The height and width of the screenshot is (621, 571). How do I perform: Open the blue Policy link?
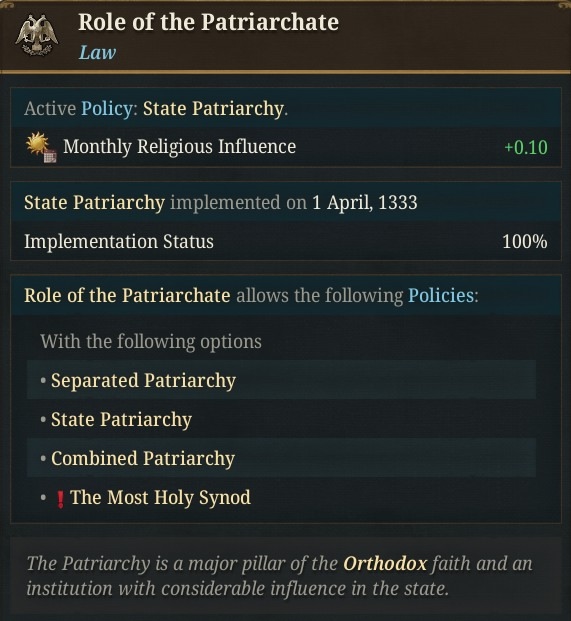point(107,109)
